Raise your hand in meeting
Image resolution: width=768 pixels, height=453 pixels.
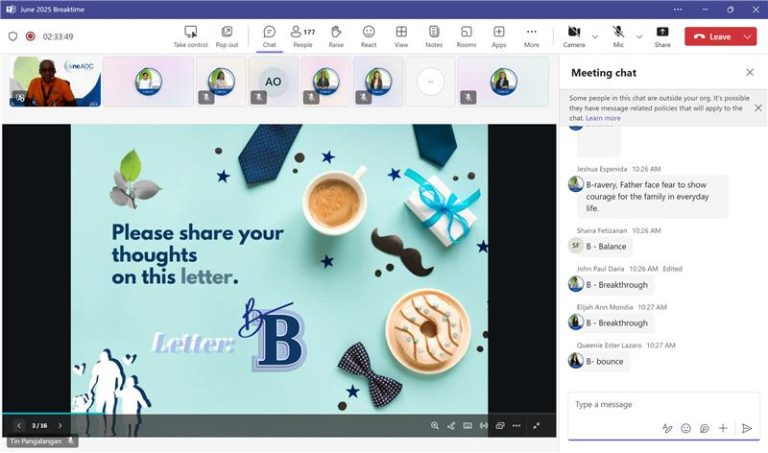336,37
